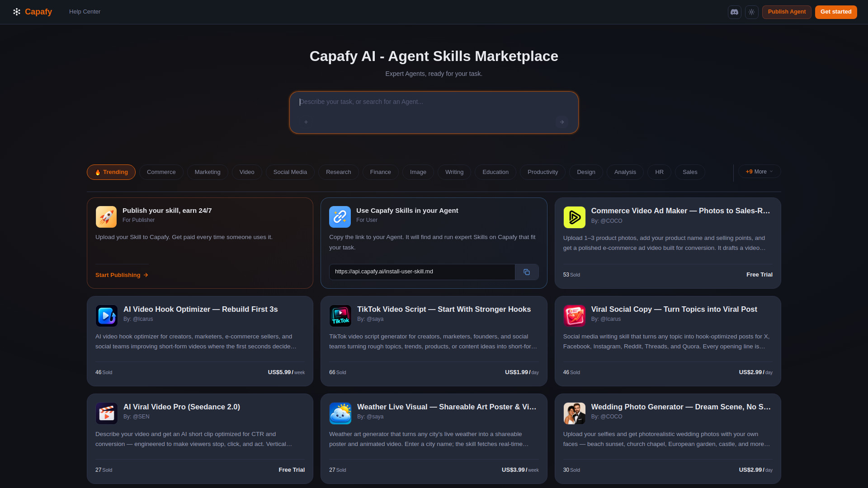
Task: Click the Publish Agent button
Action: (787, 12)
